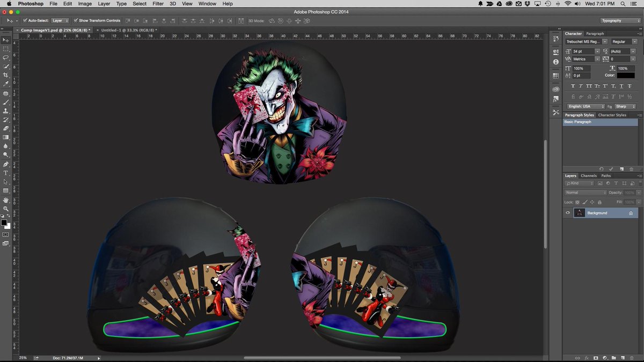
Task: Click the horizontal canvas scrollbar
Action: (322, 358)
